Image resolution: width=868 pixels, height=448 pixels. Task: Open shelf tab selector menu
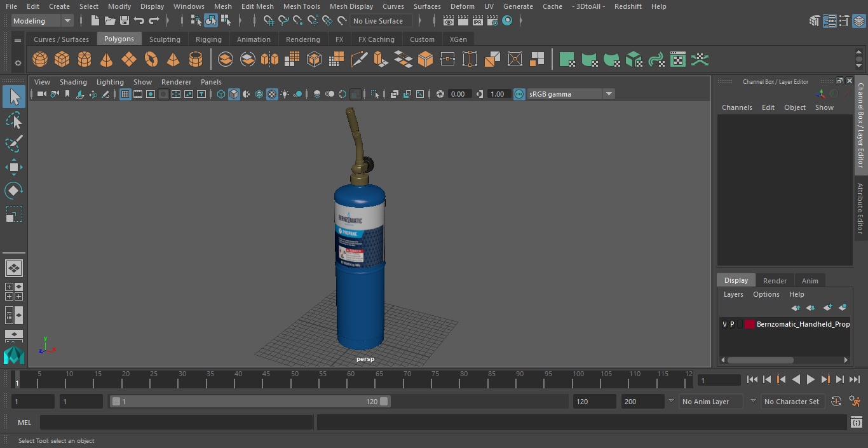point(18,39)
